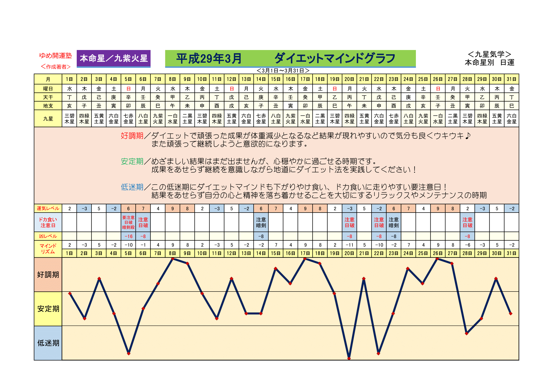Click the ドカ食い注意日 row header
This screenshot has height=392, width=554.
48,222
